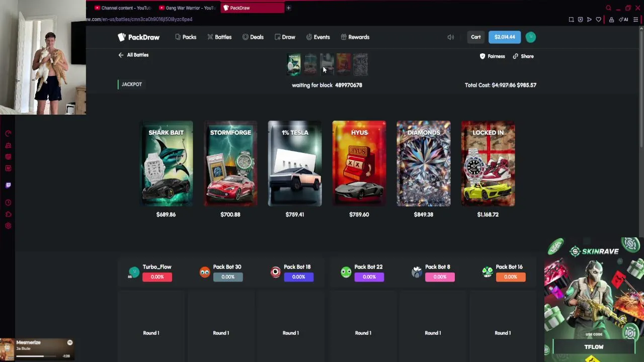Image resolution: width=644 pixels, height=362 pixels.
Task: Open the PackDraw logo home link
Action: pos(139,37)
